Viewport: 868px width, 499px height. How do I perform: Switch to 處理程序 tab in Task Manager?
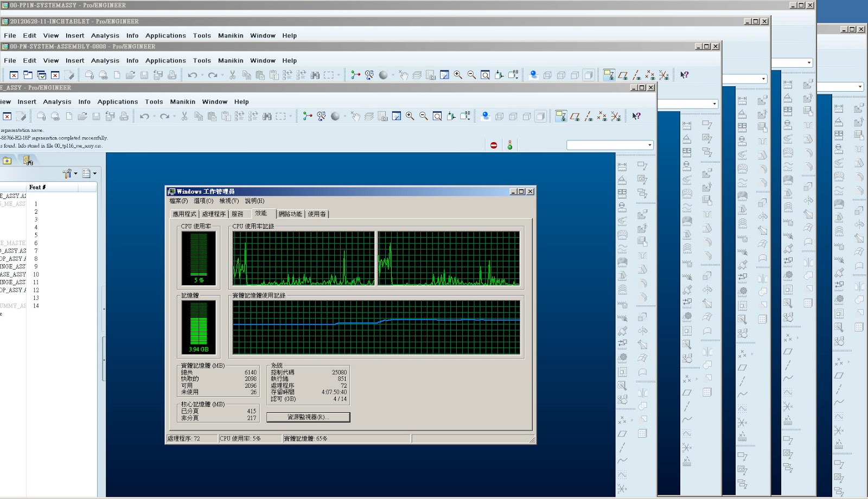(214, 214)
